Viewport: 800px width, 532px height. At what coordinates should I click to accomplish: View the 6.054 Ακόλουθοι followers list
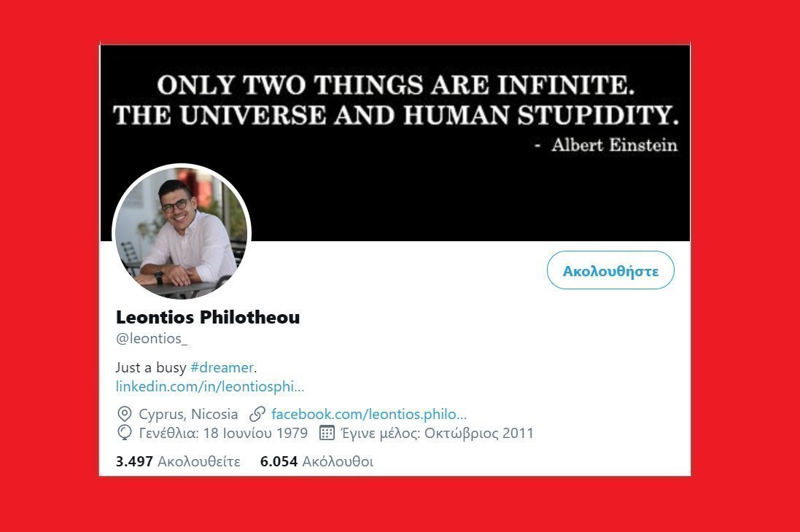[x=316, y=461]
